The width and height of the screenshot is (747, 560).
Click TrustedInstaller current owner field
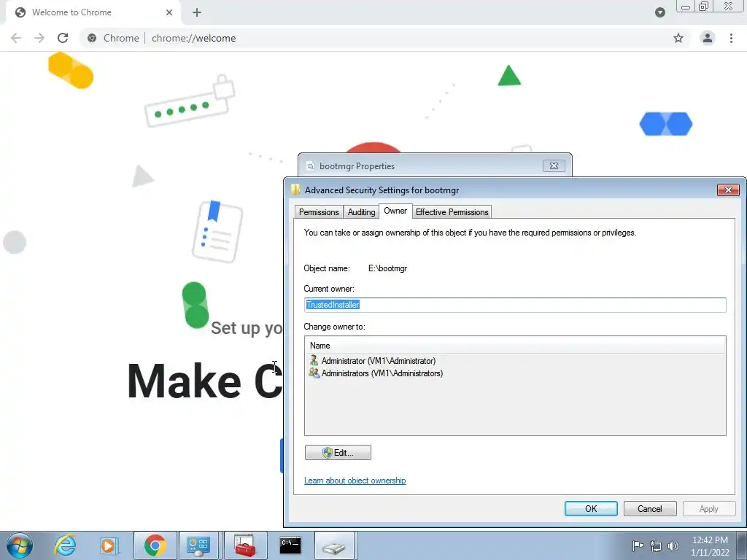tap(515, 305)
